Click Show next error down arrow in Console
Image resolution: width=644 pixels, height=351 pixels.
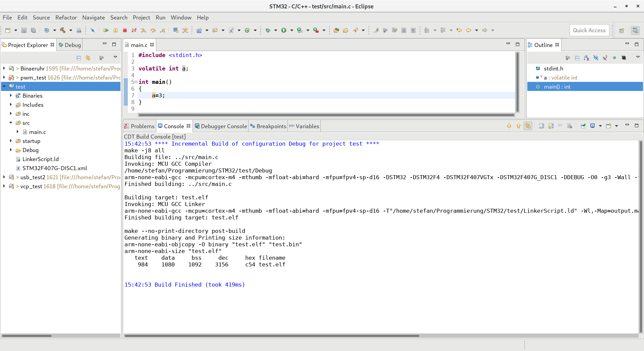coord(509,126)
